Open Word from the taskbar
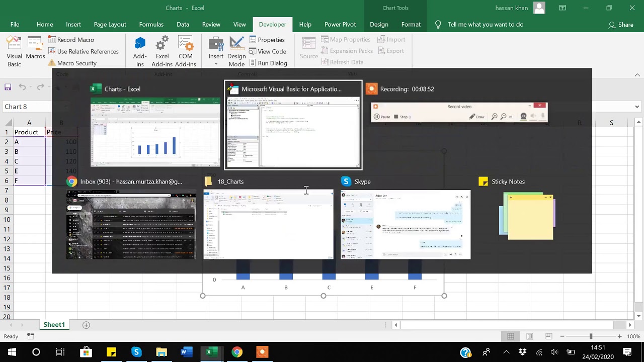 pos(187,352)
